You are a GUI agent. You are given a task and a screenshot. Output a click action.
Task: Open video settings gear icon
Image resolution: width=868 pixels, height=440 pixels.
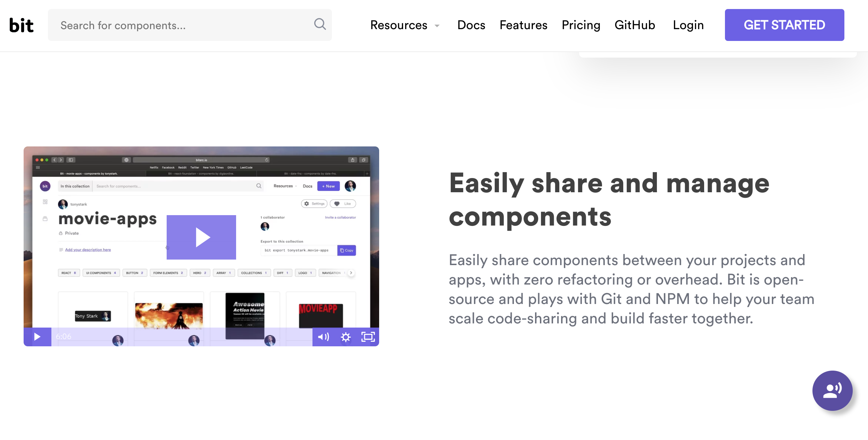(x=346, y=337)
